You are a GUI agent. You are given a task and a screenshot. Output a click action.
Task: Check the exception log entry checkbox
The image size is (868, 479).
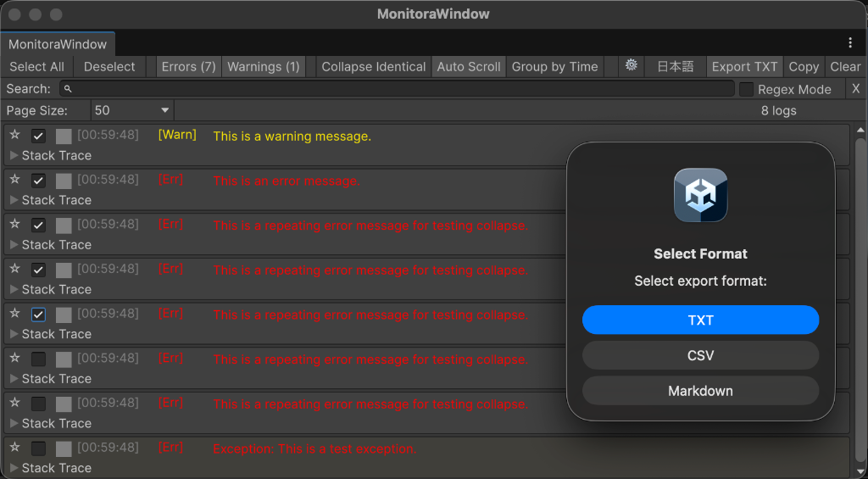point(38,448)
